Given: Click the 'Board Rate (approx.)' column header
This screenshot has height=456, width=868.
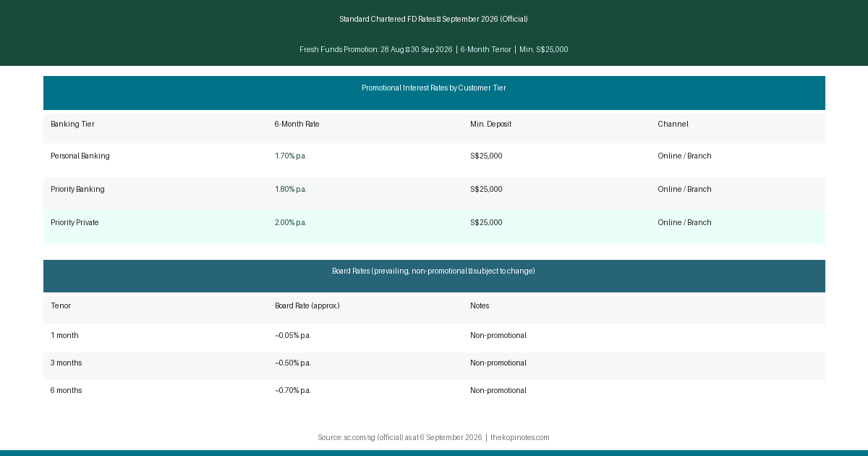Looking at the screenshot, I should [x=307, y=305].
